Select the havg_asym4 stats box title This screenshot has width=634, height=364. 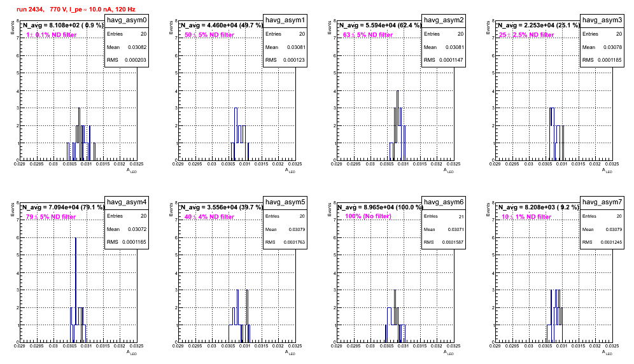tap(127, 202)
